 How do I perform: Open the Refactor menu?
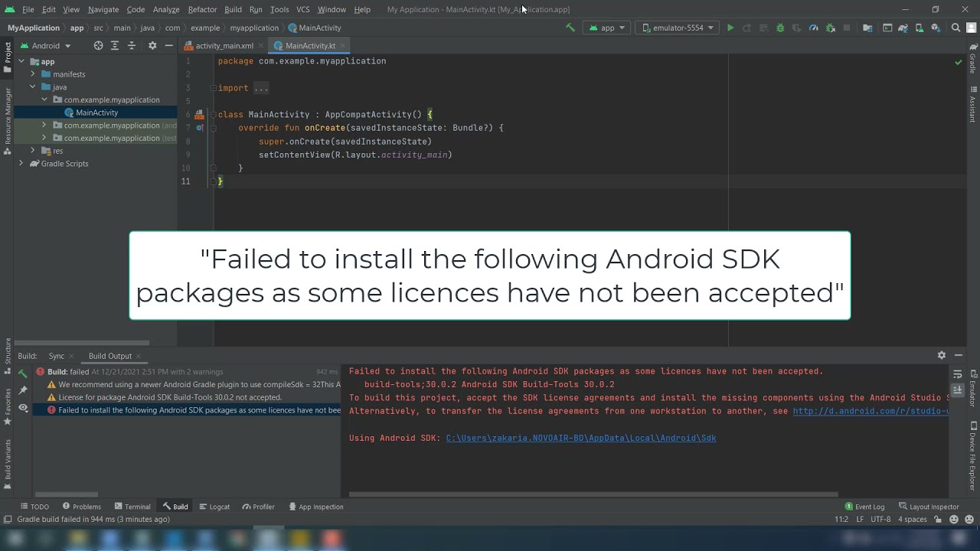202,9
